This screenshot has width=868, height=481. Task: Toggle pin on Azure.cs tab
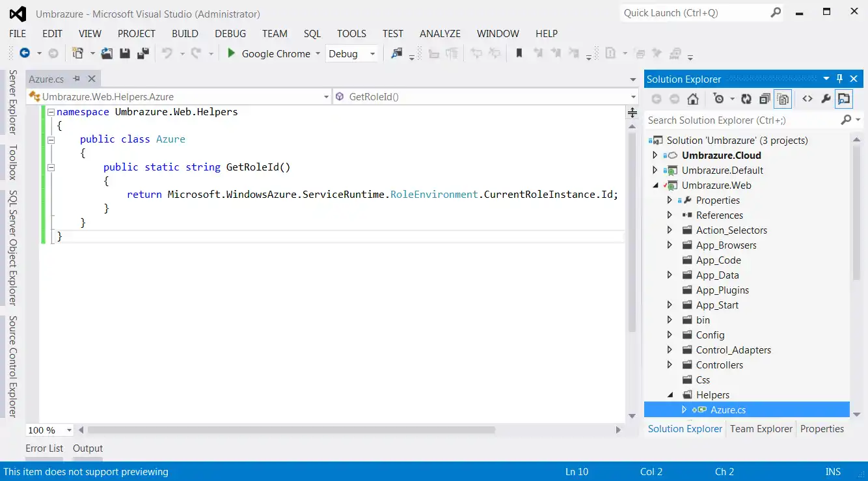76,79
